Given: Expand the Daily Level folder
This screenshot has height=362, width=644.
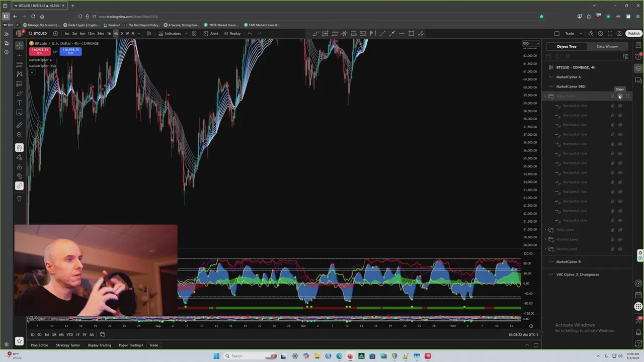Looking at the screenshot, I should [x=545, y=230].
